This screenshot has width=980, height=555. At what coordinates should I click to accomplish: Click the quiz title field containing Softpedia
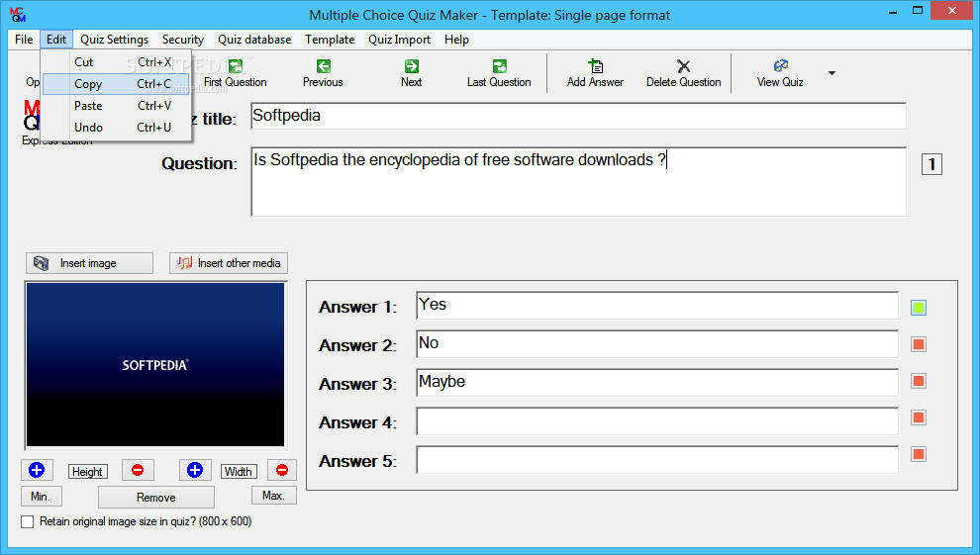click(x=578, y=116)
